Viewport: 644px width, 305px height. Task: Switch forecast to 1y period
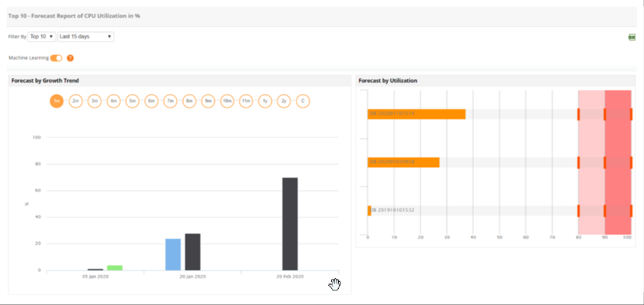coord(265,101)
